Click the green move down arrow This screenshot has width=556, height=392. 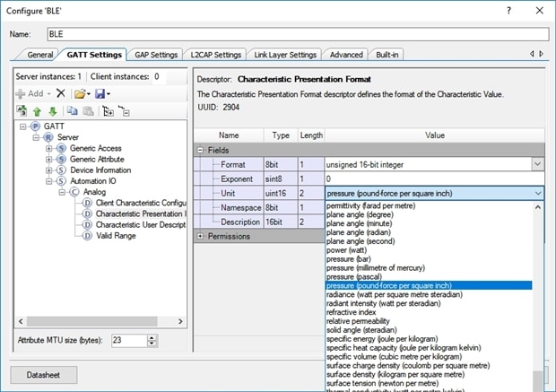click(50, 111)
